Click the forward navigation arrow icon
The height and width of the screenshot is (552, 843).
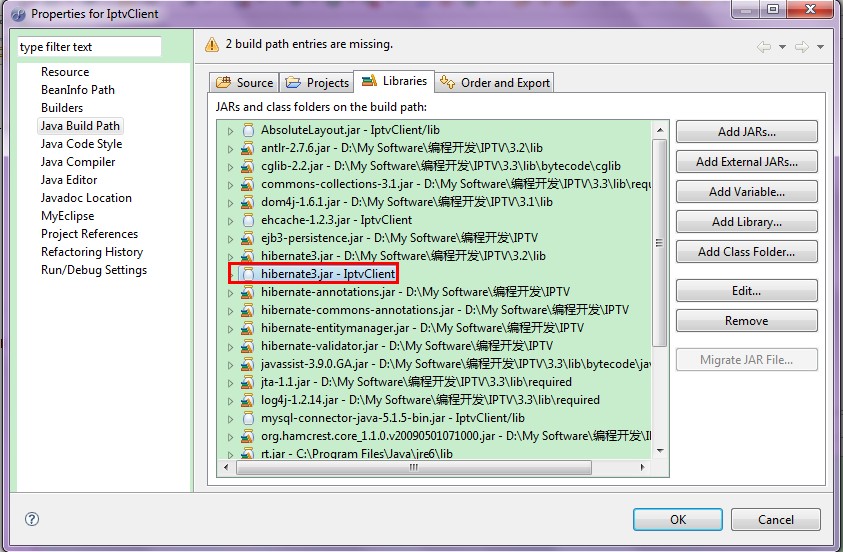(802, 47)
